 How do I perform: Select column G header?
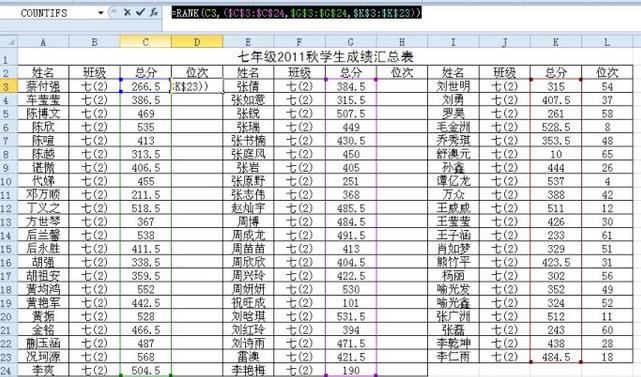pyautogui.click(x=351, y=42)
